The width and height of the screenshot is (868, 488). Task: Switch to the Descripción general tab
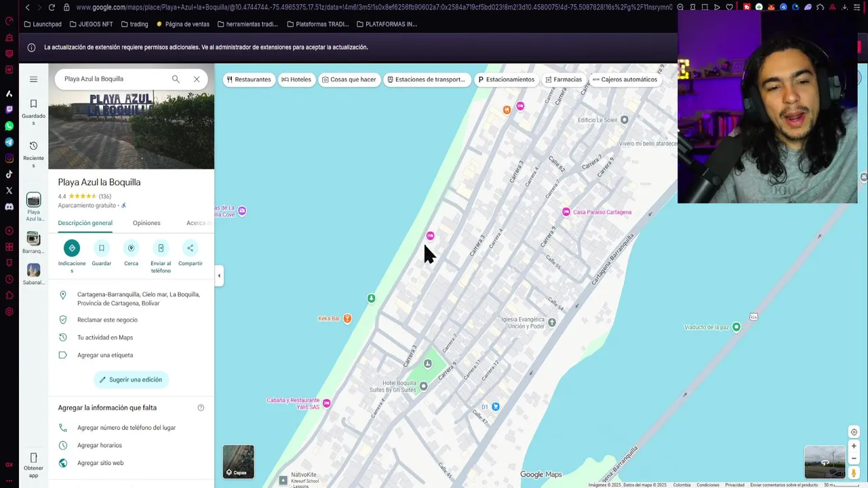[85, 223]
